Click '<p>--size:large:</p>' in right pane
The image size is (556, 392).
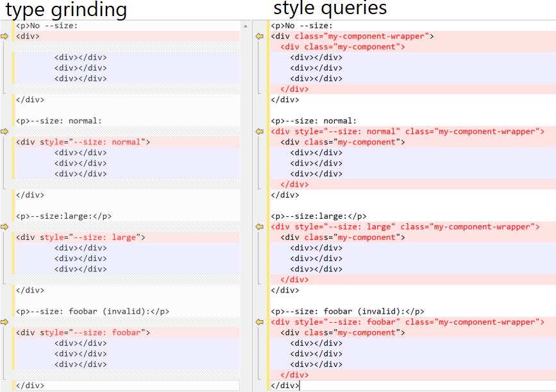pos(319,216)
